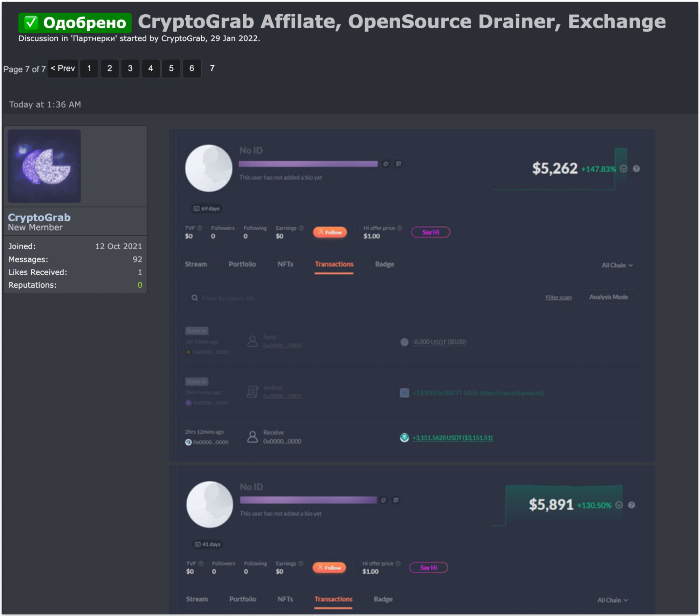Follow the second wallet profile

click(x=329, y=568)
